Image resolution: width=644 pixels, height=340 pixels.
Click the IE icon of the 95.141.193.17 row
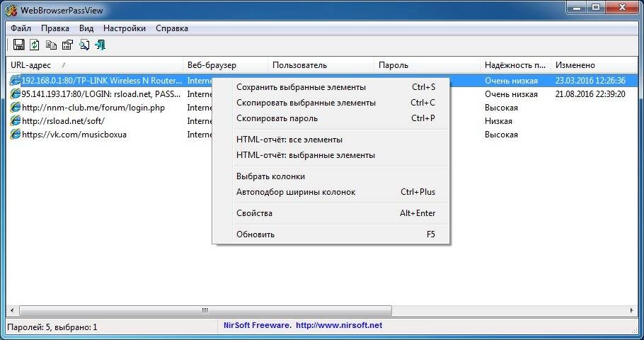[x=15, y=94]
